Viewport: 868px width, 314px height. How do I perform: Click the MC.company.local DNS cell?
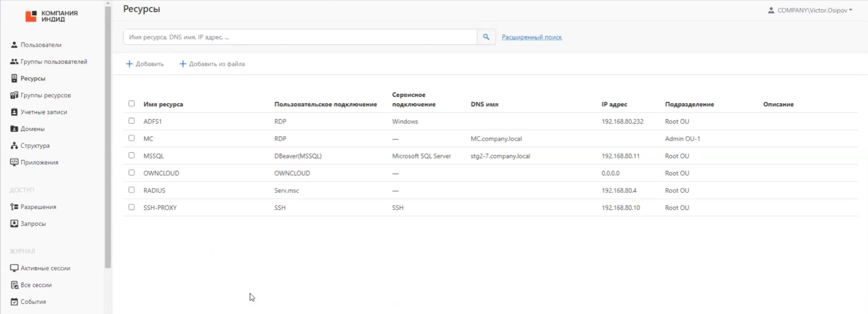(x=496, y=139)
